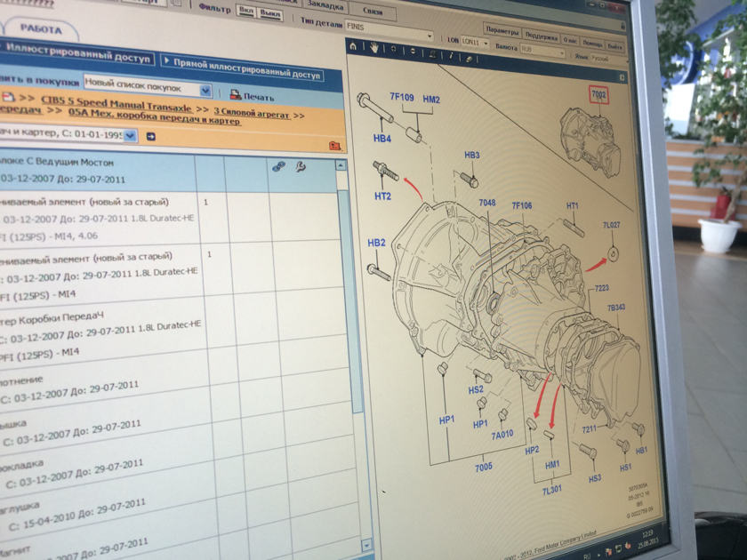Image resolution: width=747 pixels, height=560 pixels.
Task: Open the Поддержка menu button
Action: pos(542,36)
